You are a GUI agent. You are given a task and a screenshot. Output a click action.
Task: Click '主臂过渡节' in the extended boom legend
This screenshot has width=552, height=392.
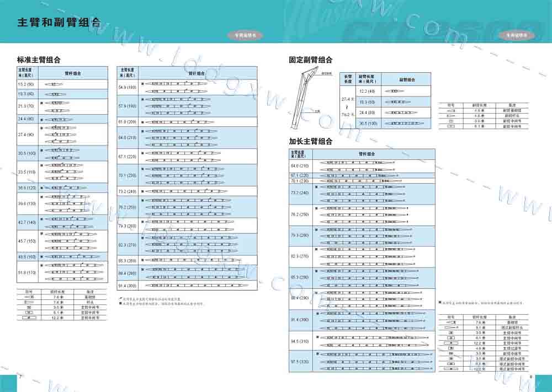512,348
